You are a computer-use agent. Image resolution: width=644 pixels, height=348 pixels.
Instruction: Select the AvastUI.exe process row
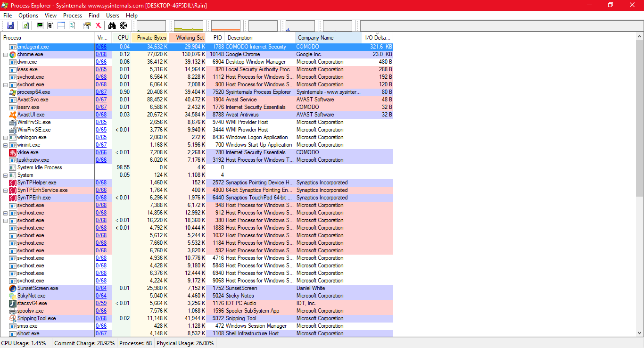click(31, 115)
